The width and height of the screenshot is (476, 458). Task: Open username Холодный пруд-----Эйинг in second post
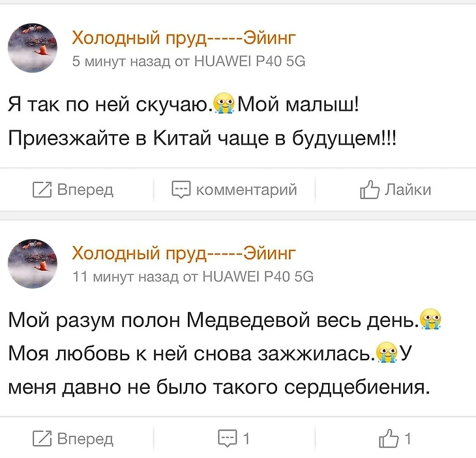pyautogui.click(x=184, y=252)
